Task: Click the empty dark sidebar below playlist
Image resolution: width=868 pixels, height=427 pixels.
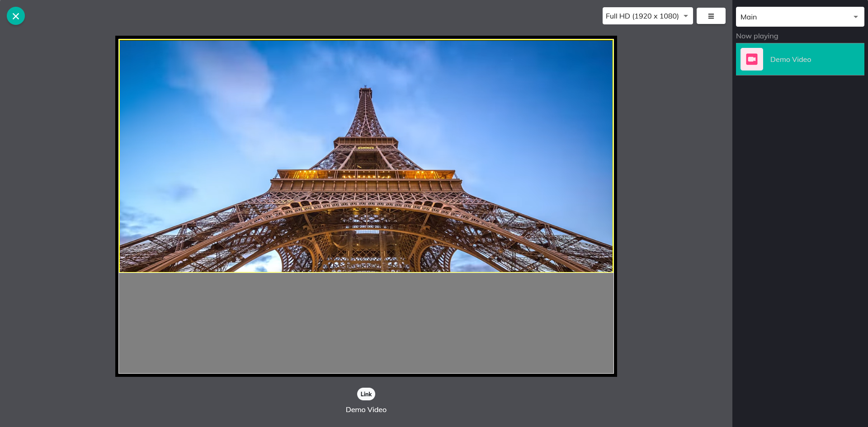Action: [x=800, y=249]
